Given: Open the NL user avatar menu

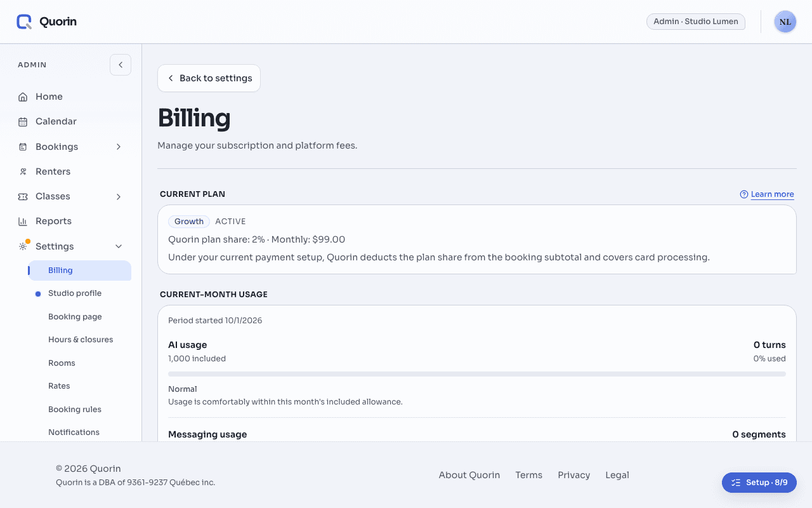Looking at the screenshot, I should [x=785, y=22].
